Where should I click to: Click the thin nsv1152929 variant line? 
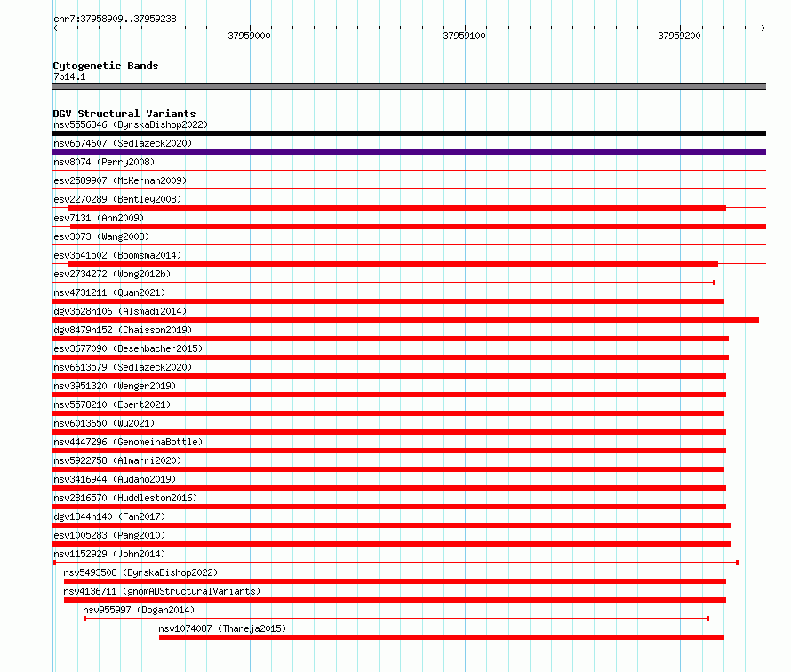point(396,563)
